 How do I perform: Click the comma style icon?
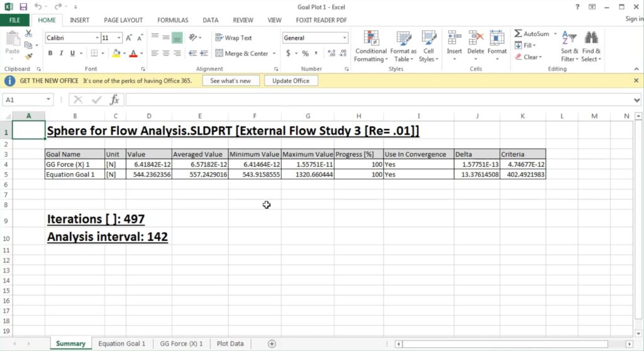(x=316, y=53)
